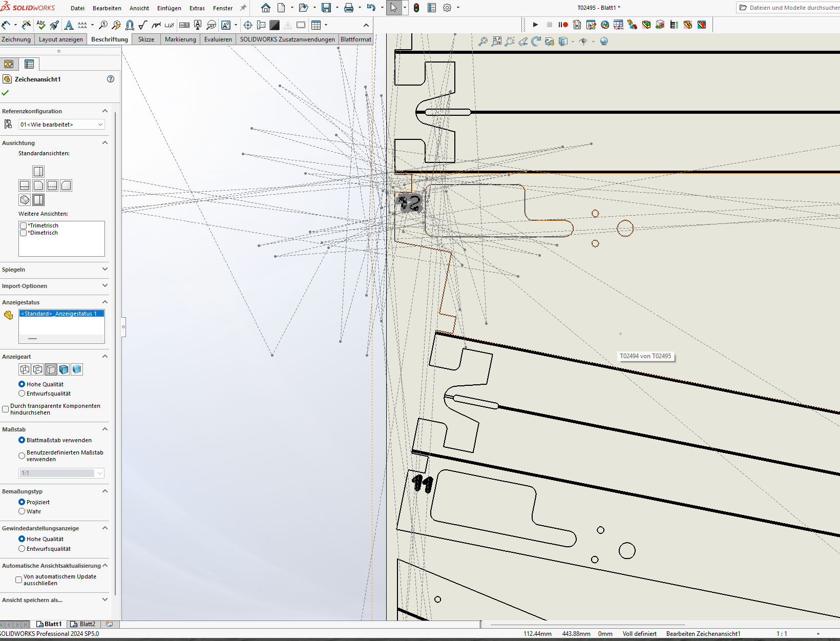The width and height of the screenshot is (840, 641).
Task: Collapse the Anzeigestatus section
Action: (105, 302)
